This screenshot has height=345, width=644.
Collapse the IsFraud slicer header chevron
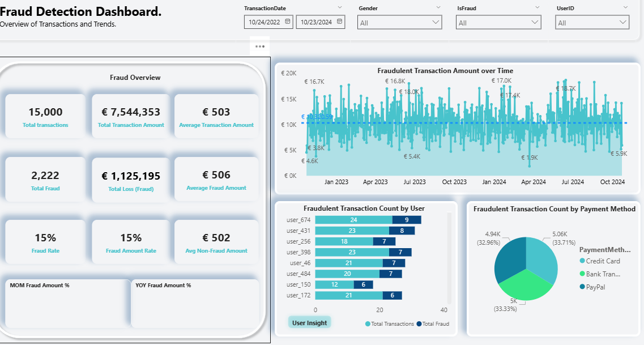[x=538, y=7]
